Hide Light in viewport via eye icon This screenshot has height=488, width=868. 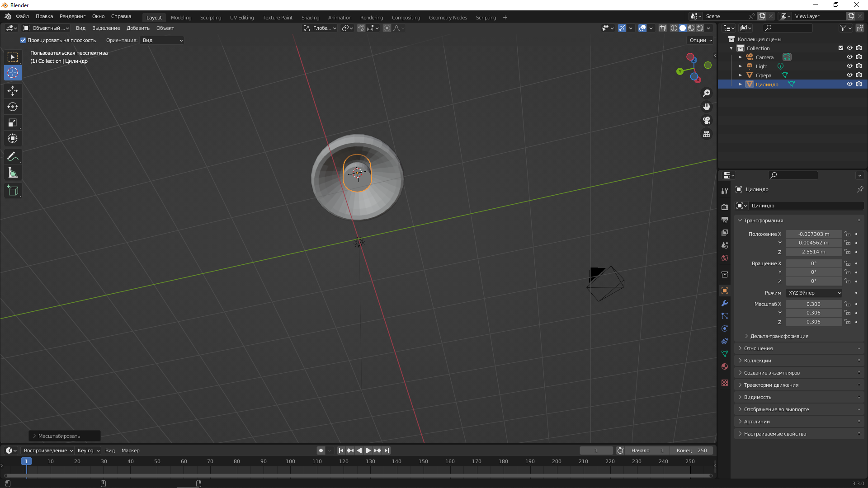coord(849,66)
